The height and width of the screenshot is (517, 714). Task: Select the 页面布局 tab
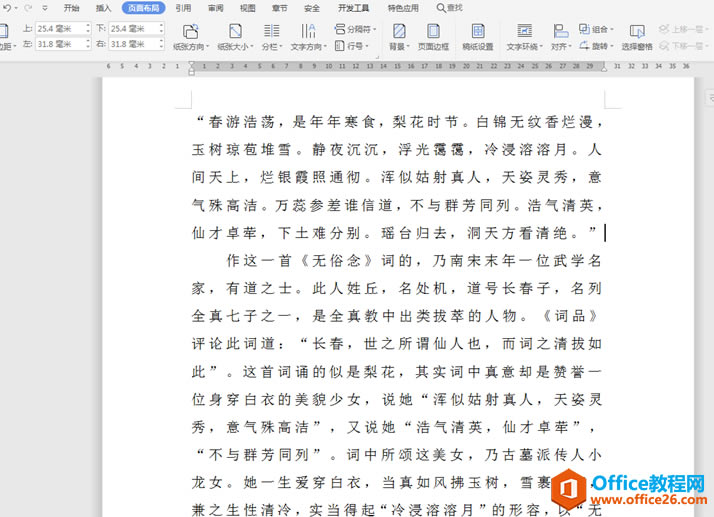point(143,8)
